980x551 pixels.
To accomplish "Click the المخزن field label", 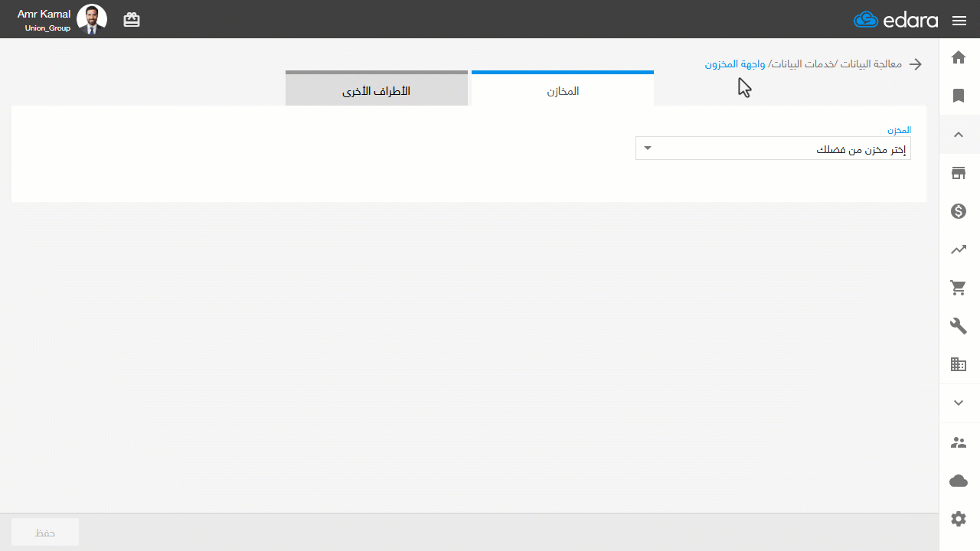I will 899,130.
